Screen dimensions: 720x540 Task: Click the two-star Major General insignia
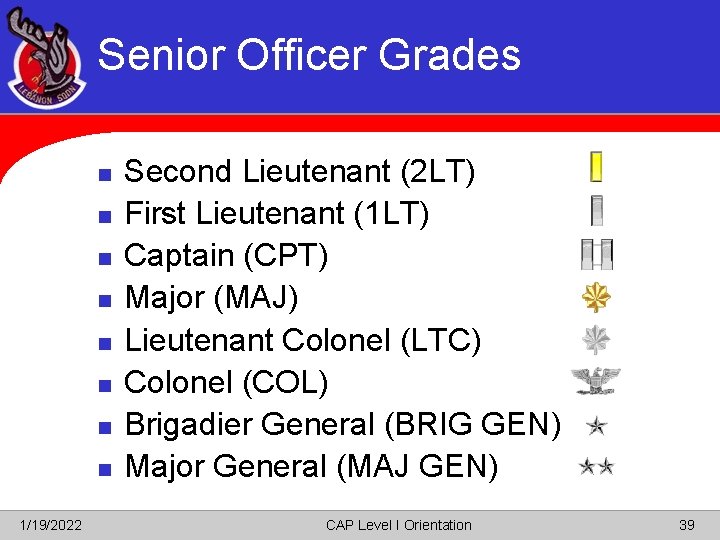(597, 466)
